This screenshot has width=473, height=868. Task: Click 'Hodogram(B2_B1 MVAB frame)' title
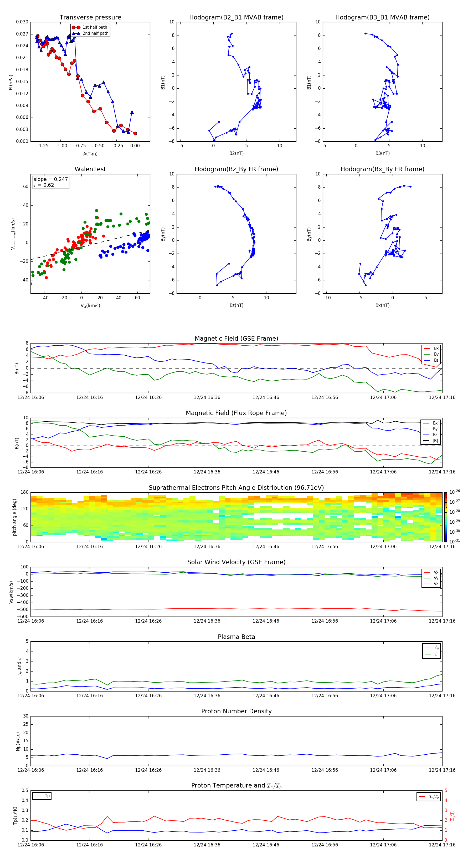click(236, 18)
